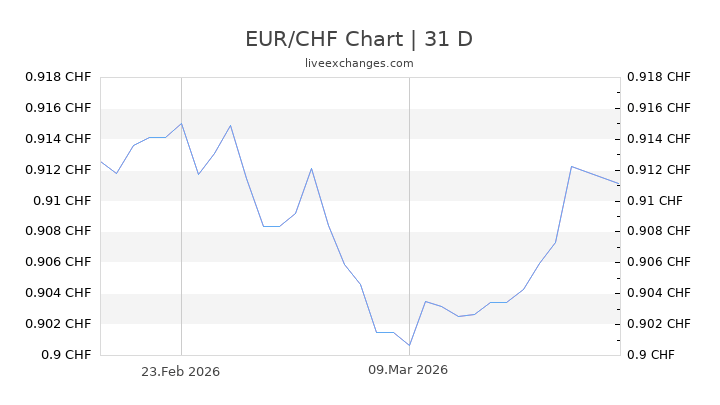The width and height of the screenshot is (720, 405).
Task: Click the line's lowest point near 09.Mar
Action: tap(409, 346)
